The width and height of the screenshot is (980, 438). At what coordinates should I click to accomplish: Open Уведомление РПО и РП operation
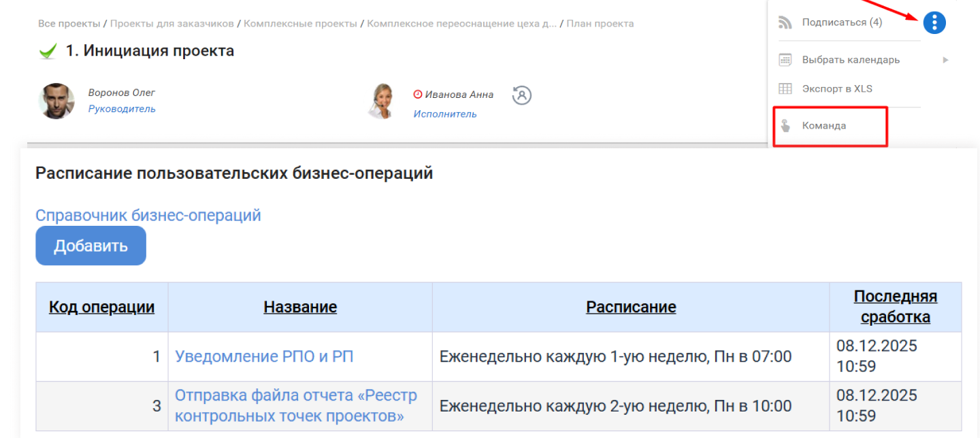(x=264, y=356)
